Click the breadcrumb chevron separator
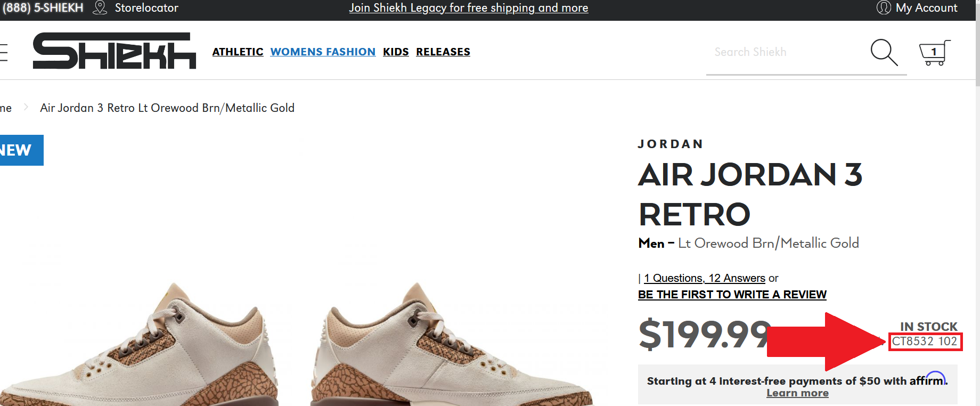Screen dimensions: 980x406 point(26,107)
